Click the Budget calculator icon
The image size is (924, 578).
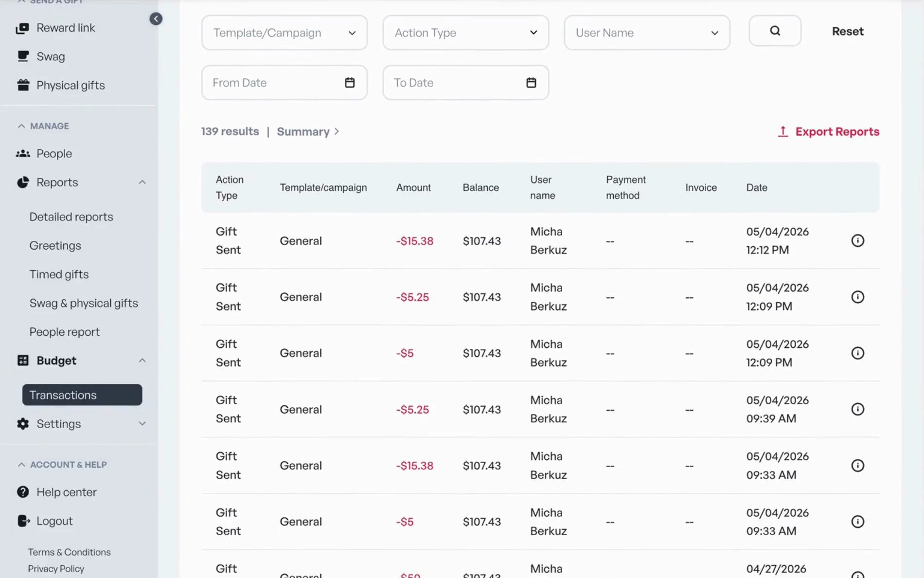pyautogui.click(x=23, y=361)
